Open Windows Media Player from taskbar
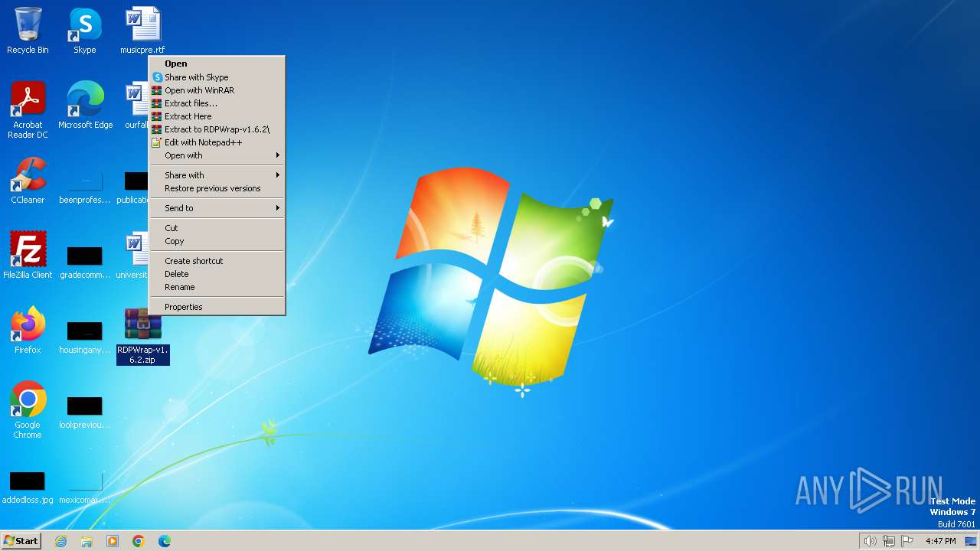Image resolution: width=980 pixels, height=551 pixels. point(113,541)
